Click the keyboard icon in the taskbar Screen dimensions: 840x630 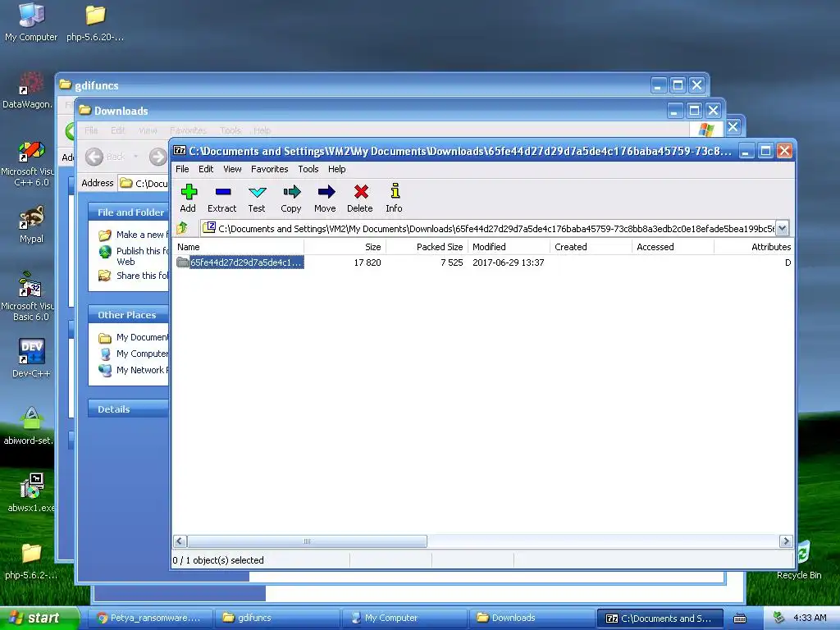coord(740,619)
